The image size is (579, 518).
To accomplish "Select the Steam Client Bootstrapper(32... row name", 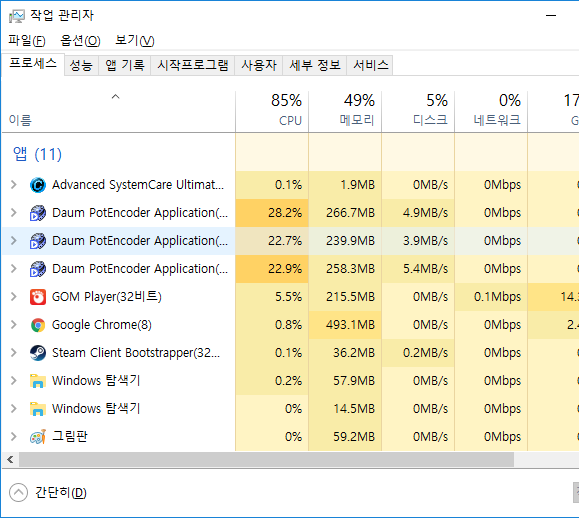I will [x=136, y=353].
